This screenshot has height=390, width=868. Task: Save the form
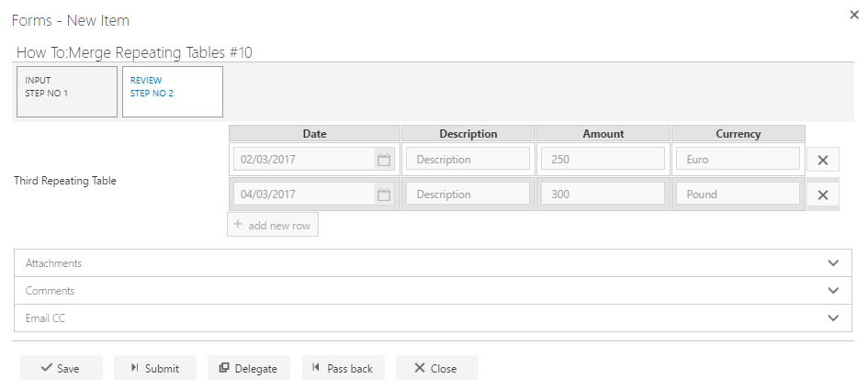62,368
